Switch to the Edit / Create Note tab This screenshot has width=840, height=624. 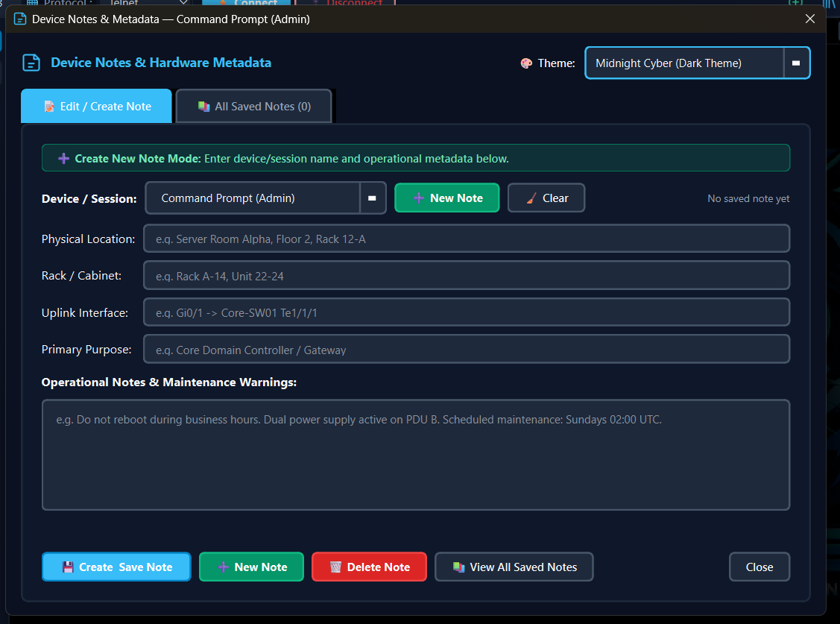[x=96, y=106]
